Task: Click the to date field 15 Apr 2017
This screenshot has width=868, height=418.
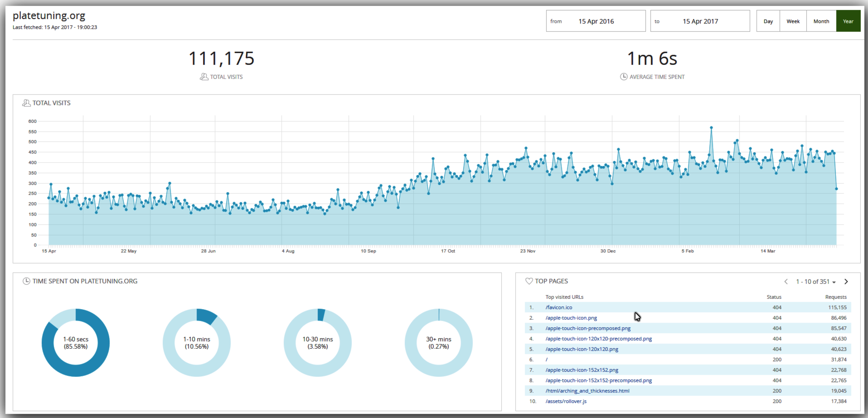Action: pos(700,21)
